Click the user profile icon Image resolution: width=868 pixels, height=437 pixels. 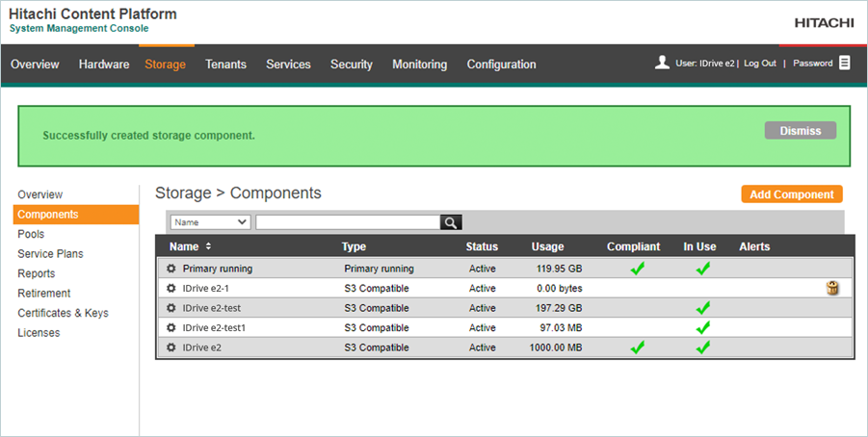pos(662,63)
